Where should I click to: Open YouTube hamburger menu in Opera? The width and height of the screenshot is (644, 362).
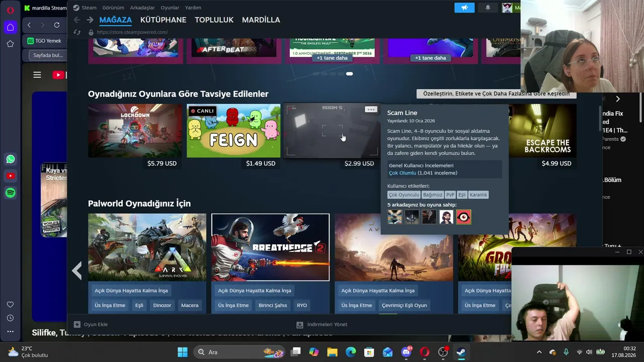pos(37,75)
